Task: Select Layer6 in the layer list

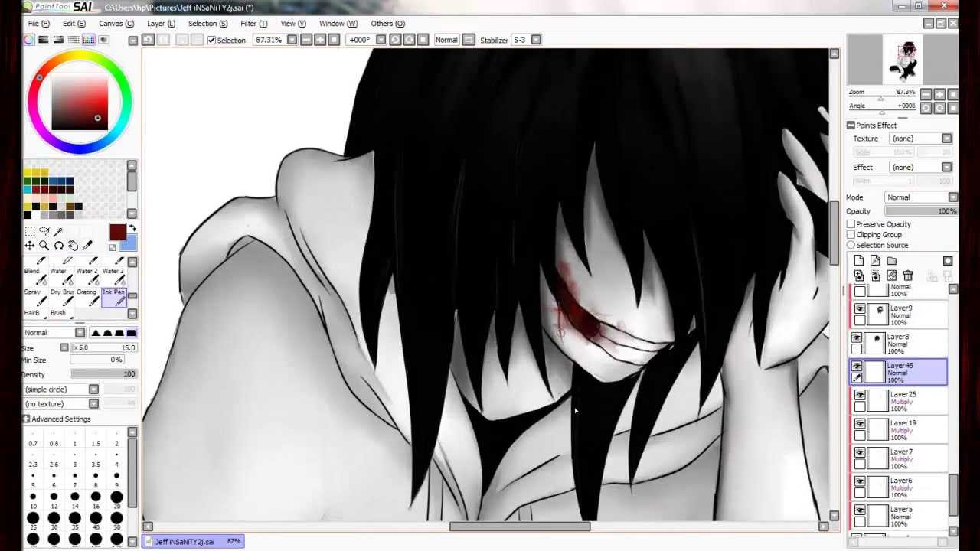Action: pos(899,487)
